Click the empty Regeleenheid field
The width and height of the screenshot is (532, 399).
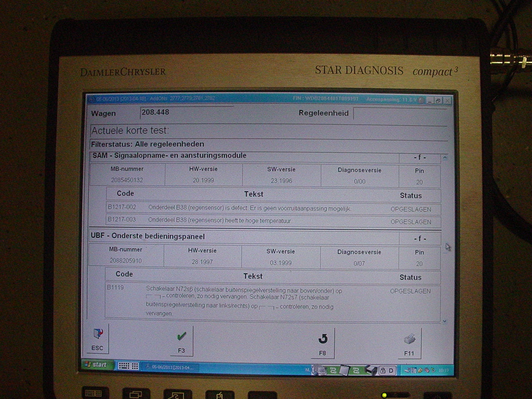(x=400, y=113)
